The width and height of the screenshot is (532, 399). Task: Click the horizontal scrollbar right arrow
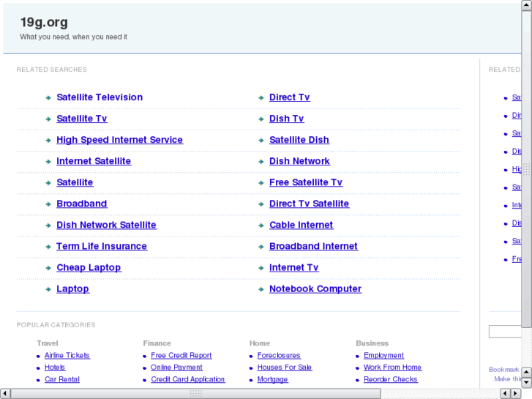(x=516, y=394)
